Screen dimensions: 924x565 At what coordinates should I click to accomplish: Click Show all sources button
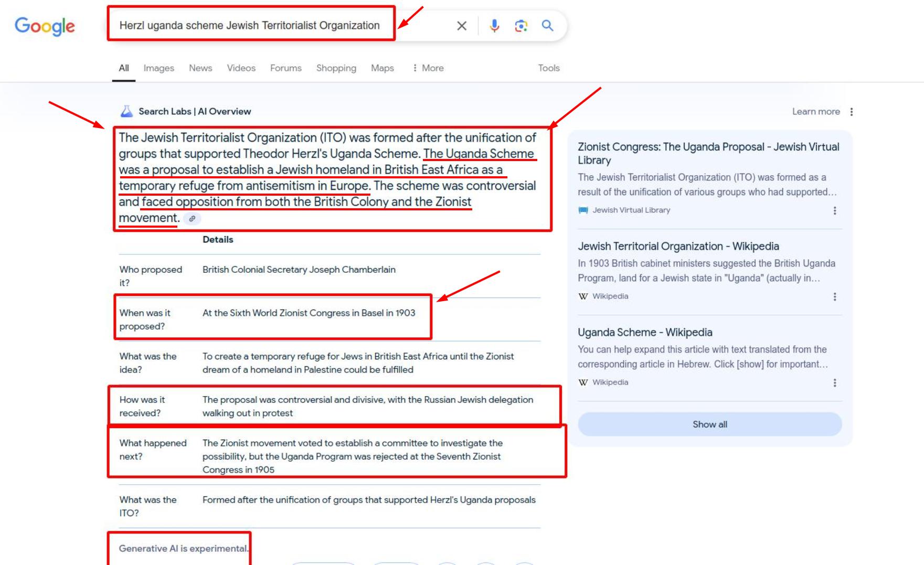709,424
